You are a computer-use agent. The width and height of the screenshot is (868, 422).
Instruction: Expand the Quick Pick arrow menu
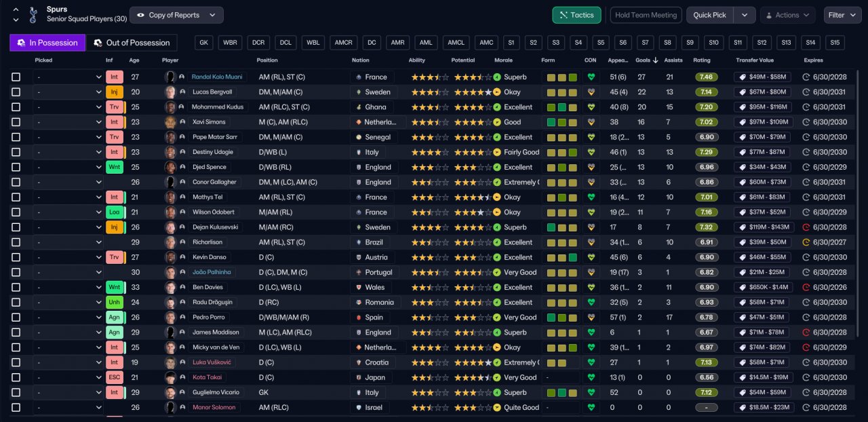point(745,15)
